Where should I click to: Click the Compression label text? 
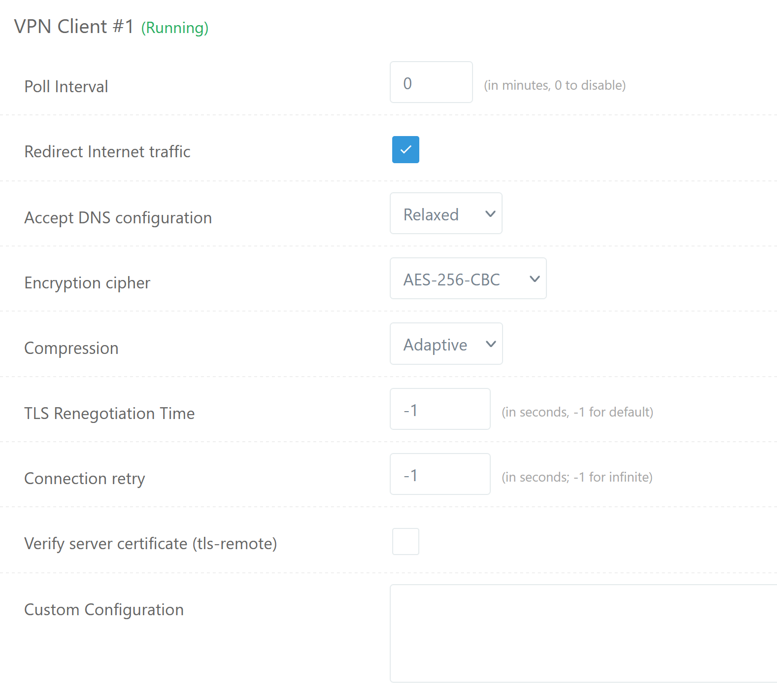click(71, 348)
